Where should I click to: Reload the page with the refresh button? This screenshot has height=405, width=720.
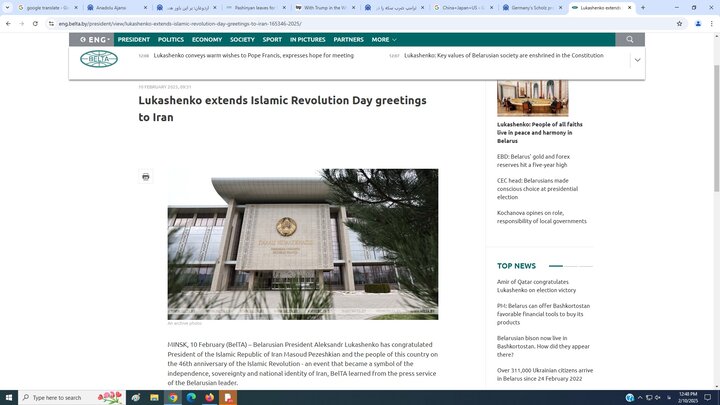[36, 23]
